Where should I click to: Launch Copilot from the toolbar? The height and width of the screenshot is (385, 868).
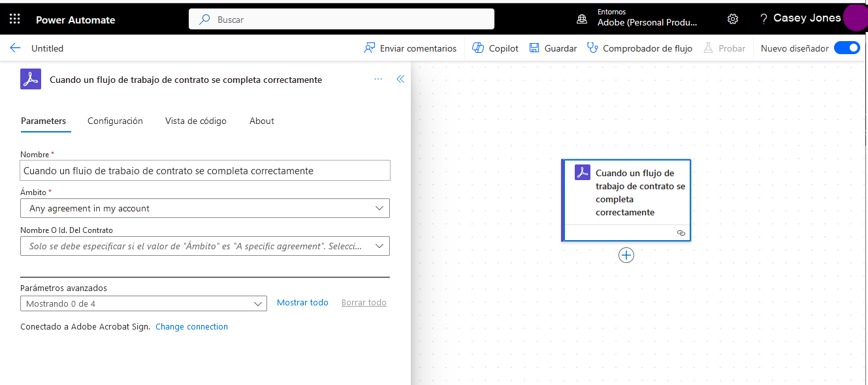tap(494, 48)
